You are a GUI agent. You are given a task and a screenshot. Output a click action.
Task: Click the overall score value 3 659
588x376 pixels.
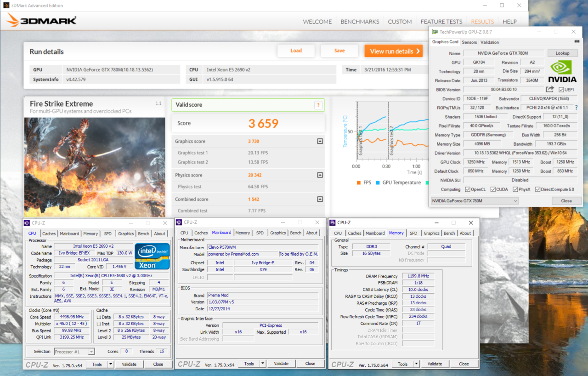click(x=263, y=123)
